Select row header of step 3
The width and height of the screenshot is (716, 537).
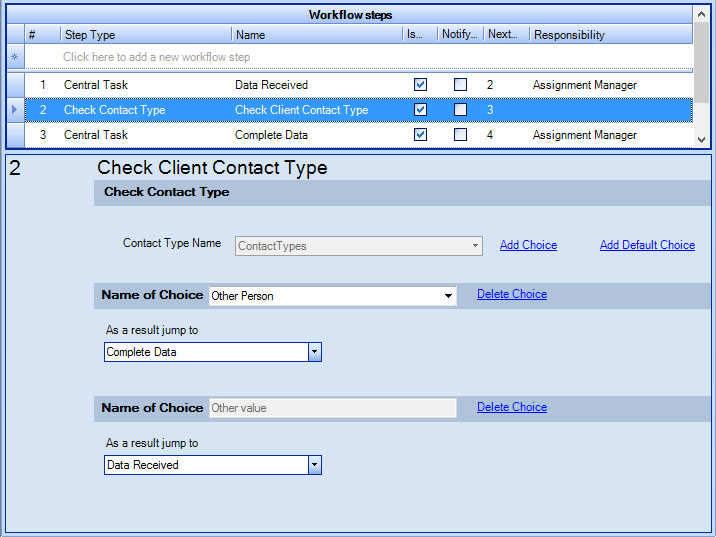click(16, 135)
